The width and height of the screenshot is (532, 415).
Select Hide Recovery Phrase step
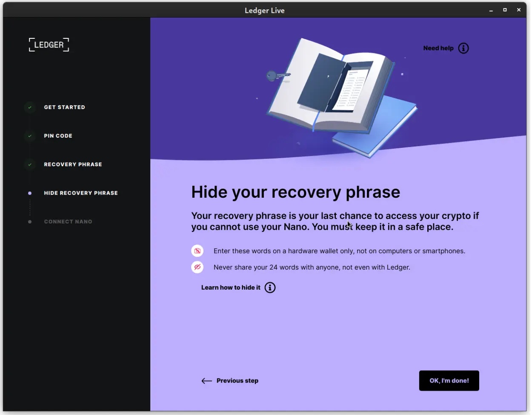tap(81, 193)
